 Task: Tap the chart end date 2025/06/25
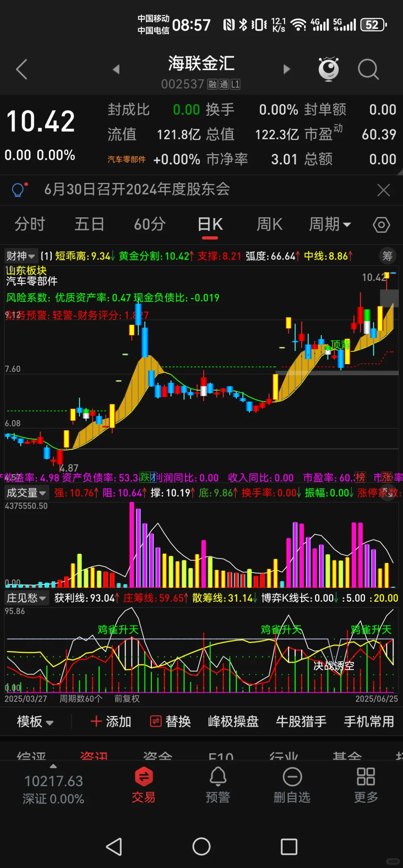point(377,699)
